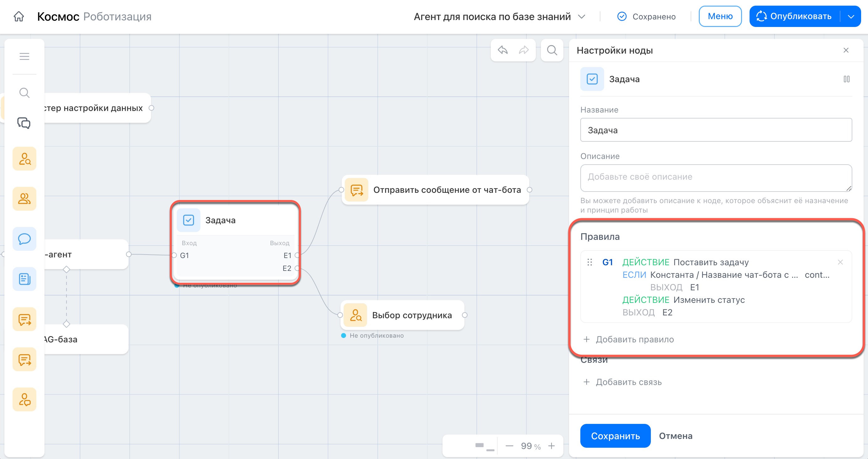The image size is (868, 459).
Task: Open the Меню button
Action: pos(720,16)
